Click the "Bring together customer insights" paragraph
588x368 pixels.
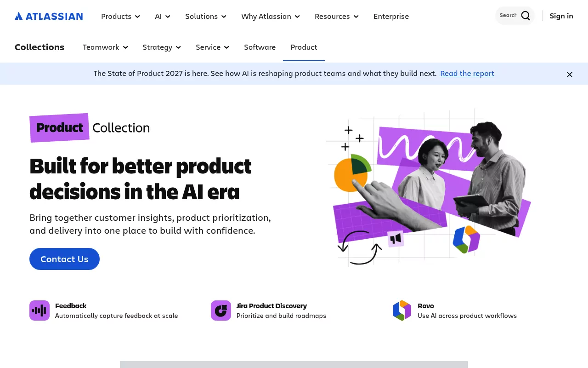(150, 224)
